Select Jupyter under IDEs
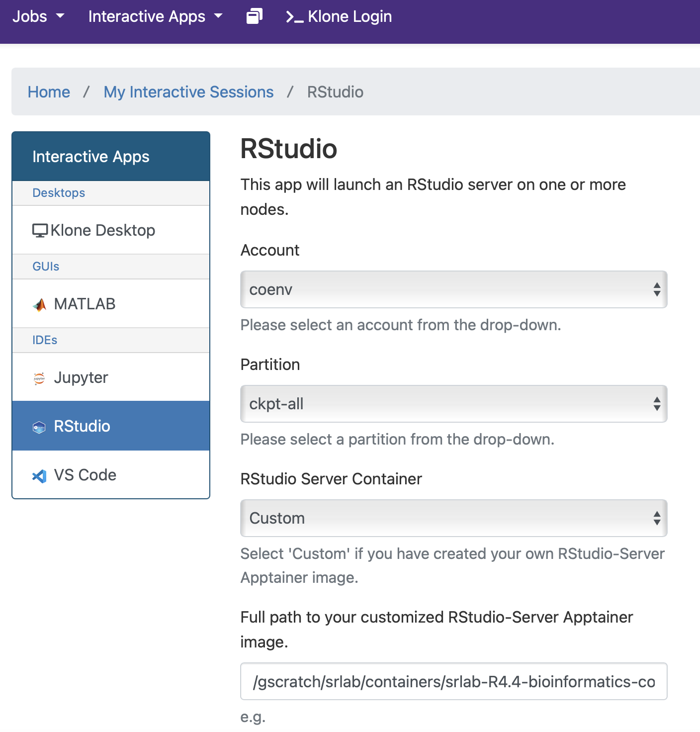 pyautogui.click(x=111, y=377)
